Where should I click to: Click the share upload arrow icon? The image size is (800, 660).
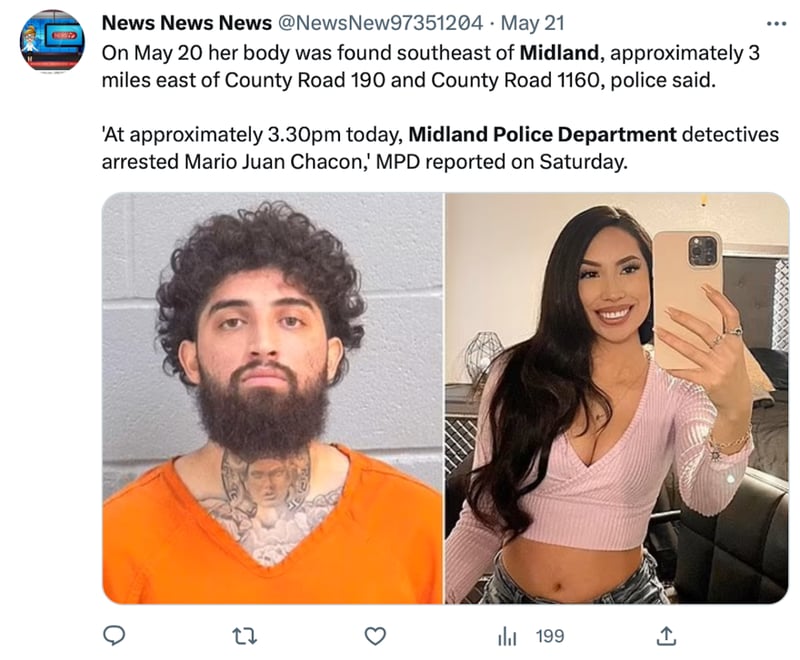tap(666, 636)
